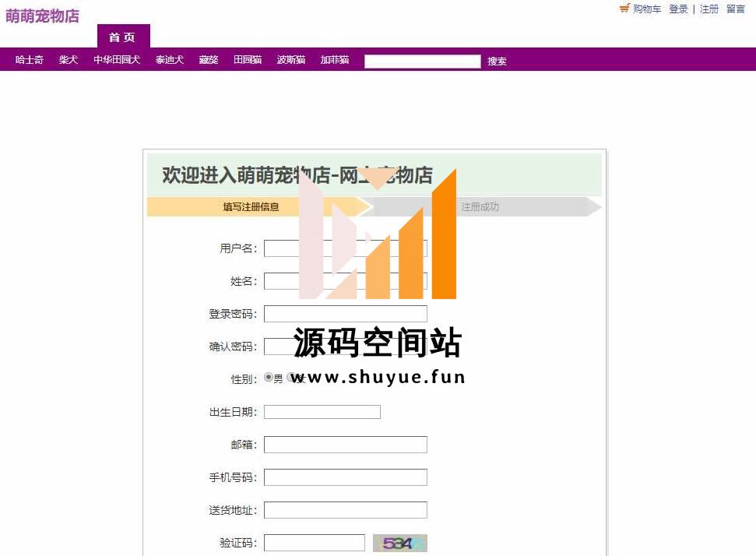Select the 女 gender radio button
Viewport: 756px width, 556px height.
[x=291, y=378]
